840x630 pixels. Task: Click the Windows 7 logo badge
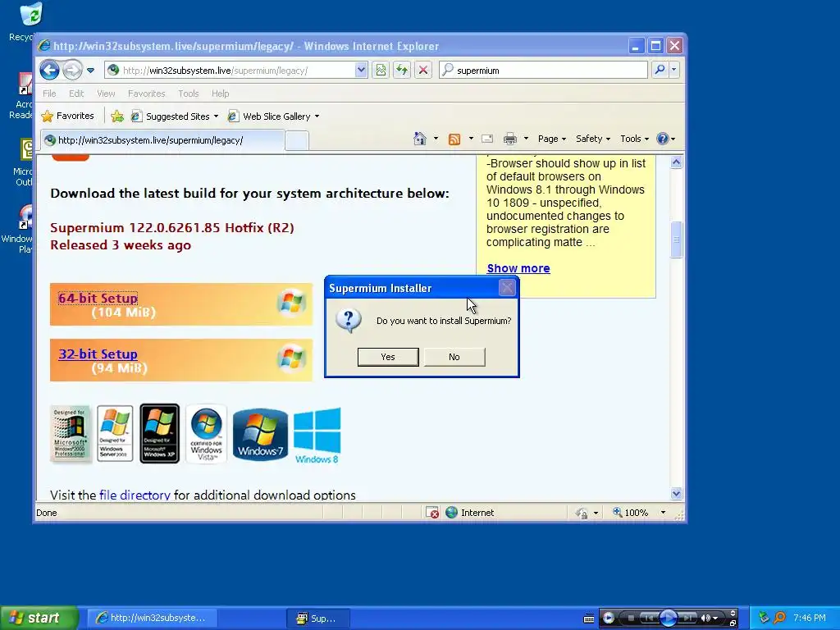tap(260, 435)
